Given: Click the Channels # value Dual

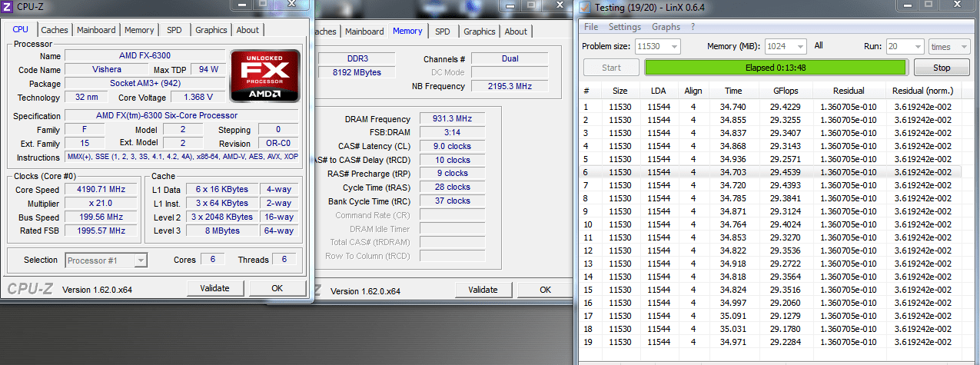Looking at the screenshot, I should 509,58.
